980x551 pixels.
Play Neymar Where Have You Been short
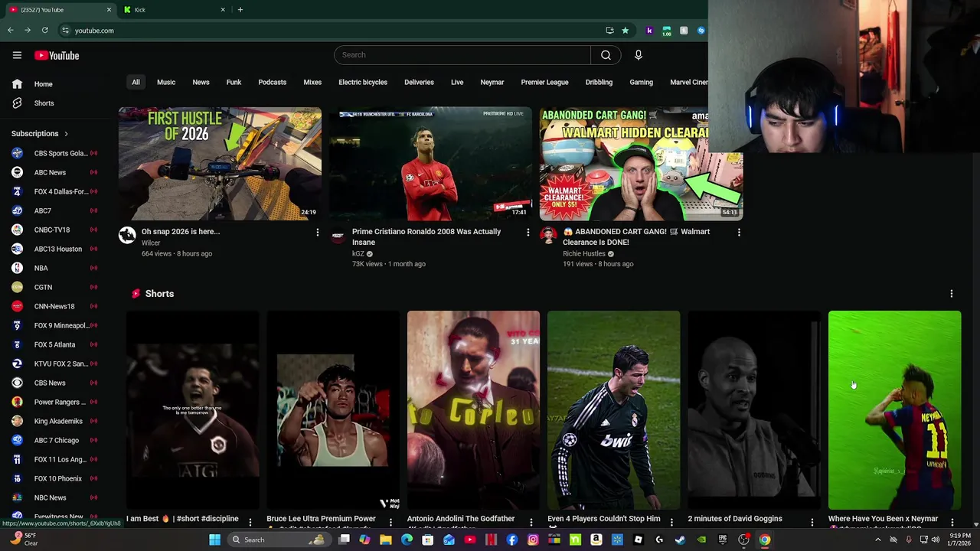(894, 410)
